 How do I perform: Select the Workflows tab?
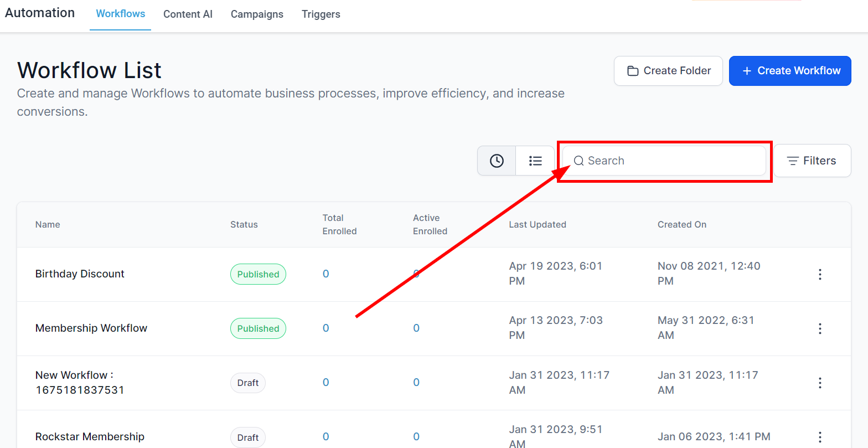pyautogui.click(x=121, y=14)
